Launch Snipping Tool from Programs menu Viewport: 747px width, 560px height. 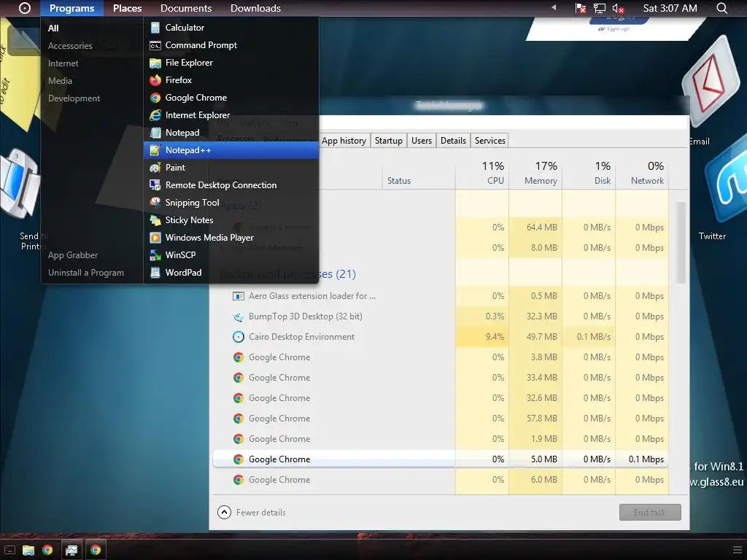click(x=231, y=203)
